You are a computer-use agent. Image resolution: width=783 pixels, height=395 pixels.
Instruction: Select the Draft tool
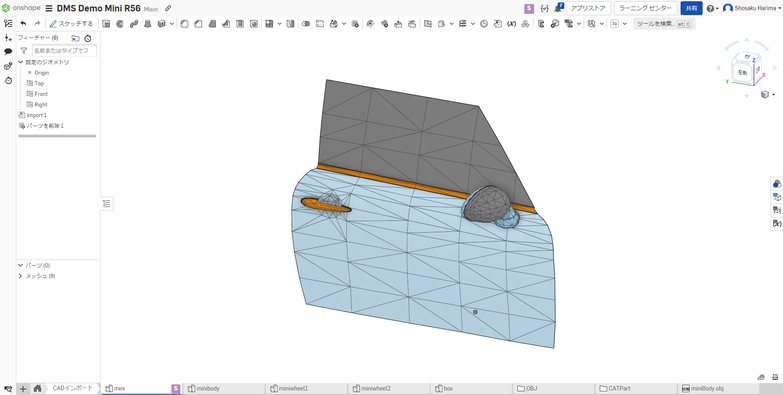pos(212,23)
